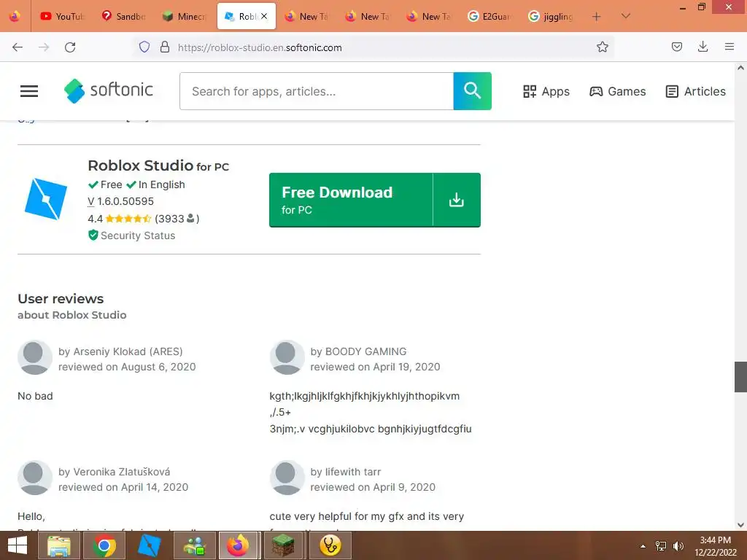The height and width of the screenshot is (560, 747).
Task: Click the browser forward arrow
Action: pos(44,47)
